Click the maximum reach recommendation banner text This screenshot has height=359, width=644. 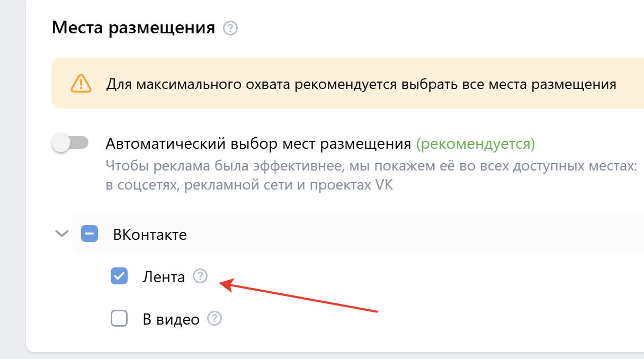coord(361,84)
